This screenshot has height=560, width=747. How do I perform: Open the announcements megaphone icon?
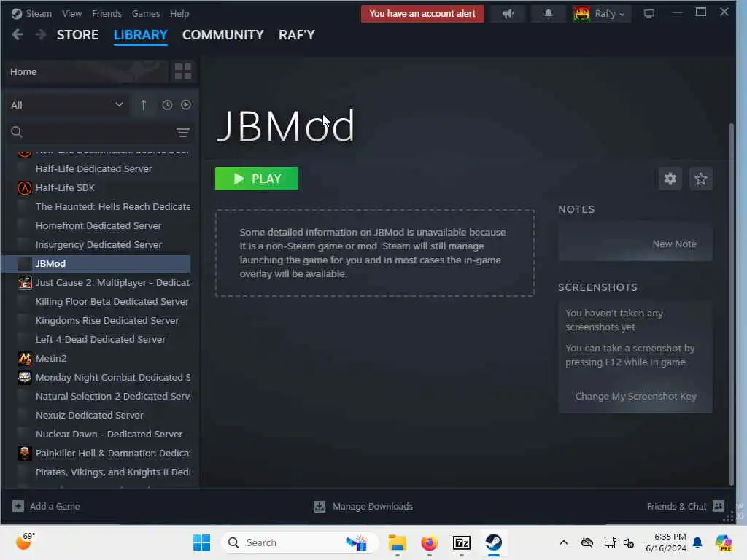508,14
